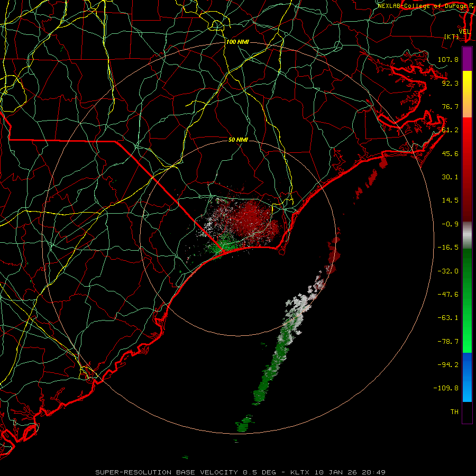
Task: Click the VEL legend title
Action: coord(464,32)
